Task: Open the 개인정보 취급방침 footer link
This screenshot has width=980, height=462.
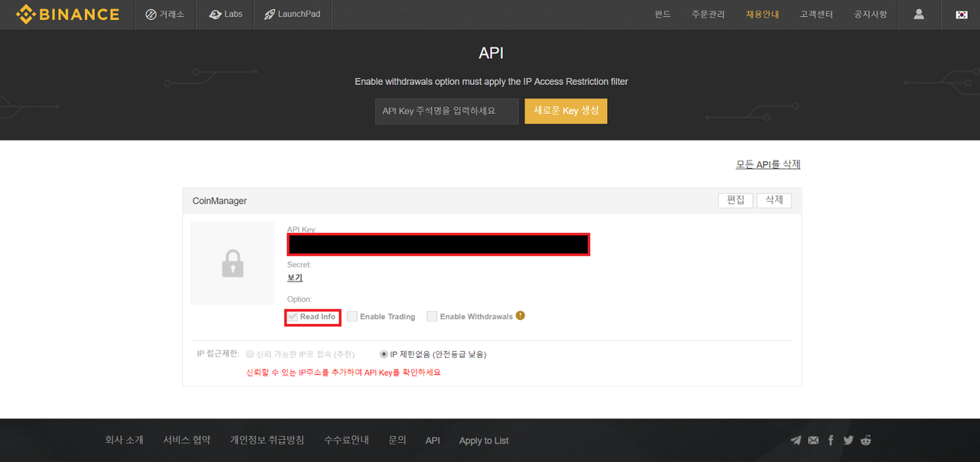Action: (267, 441)
